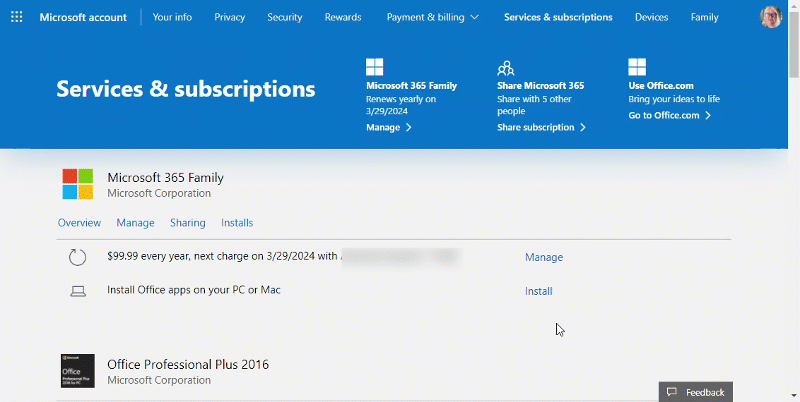800x402 pixels.
Task: Switch to the Overview tab
Action: (x=79, y=223)
